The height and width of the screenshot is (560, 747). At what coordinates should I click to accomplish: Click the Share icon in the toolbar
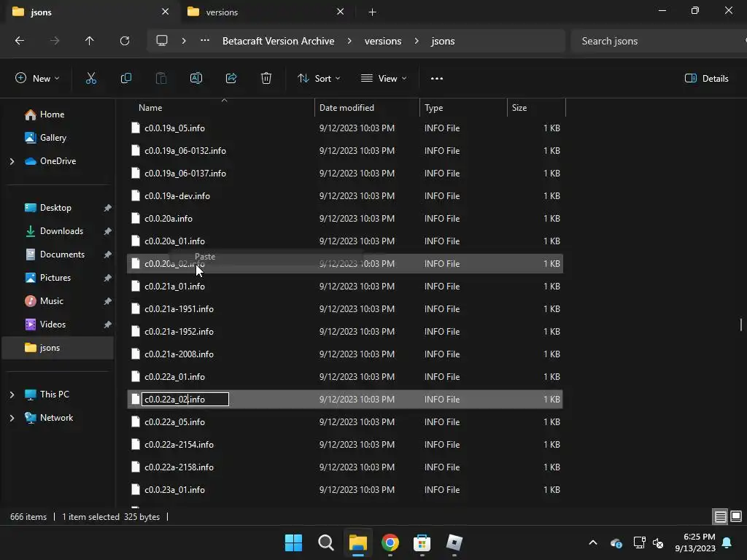tap(231, 79)
